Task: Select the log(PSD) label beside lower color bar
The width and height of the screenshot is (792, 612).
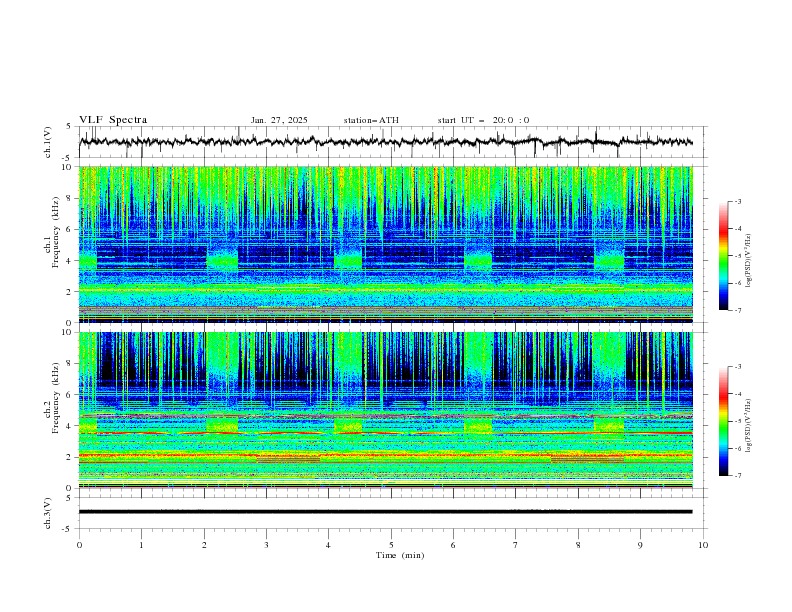Action: point(749,426)
